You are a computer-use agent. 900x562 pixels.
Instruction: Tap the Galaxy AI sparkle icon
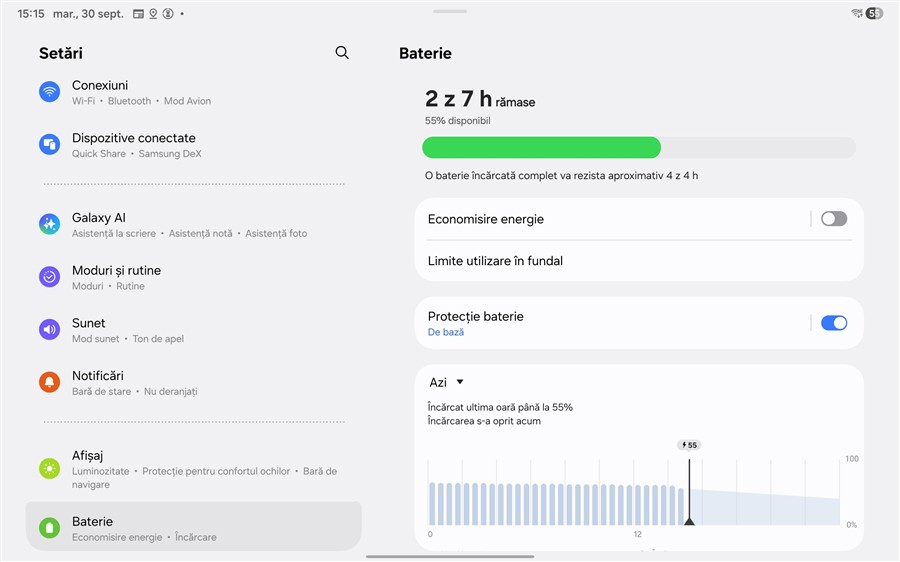click(x=49, y=224)
